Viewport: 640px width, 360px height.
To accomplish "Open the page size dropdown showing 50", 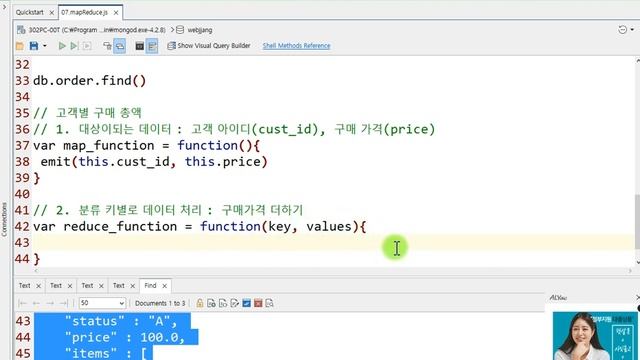I will (102, 303).
